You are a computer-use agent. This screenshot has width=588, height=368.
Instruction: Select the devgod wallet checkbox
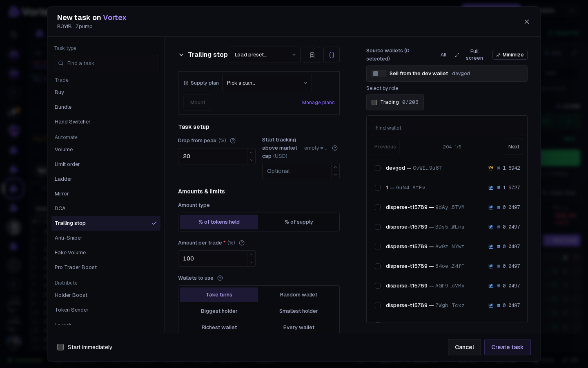[x=378, y=168]
